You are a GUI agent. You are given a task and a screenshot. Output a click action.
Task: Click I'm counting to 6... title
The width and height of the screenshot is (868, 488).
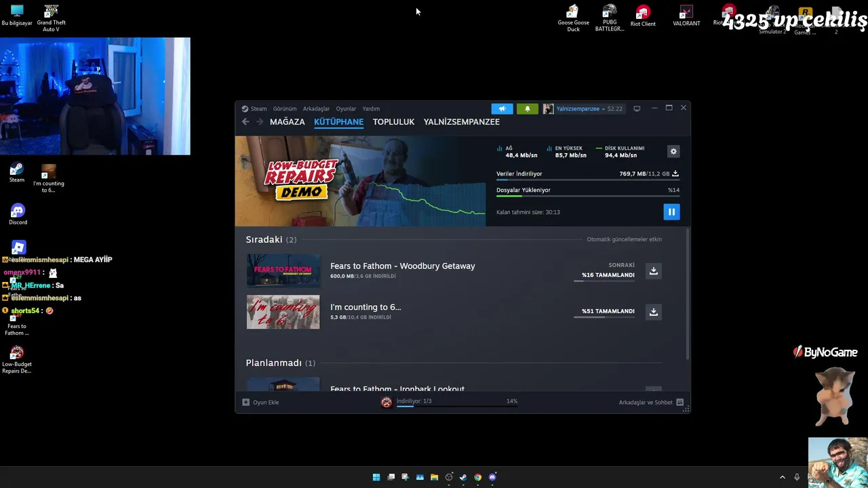tap(366, 307)
